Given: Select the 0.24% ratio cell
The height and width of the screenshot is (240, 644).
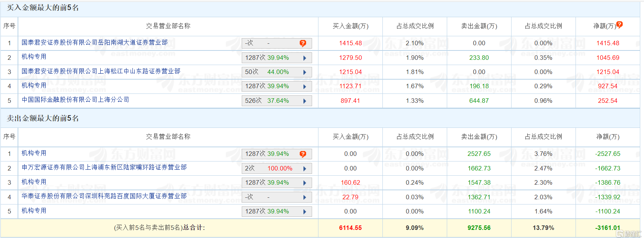Looking at the screenshot, I should [415, 182].
